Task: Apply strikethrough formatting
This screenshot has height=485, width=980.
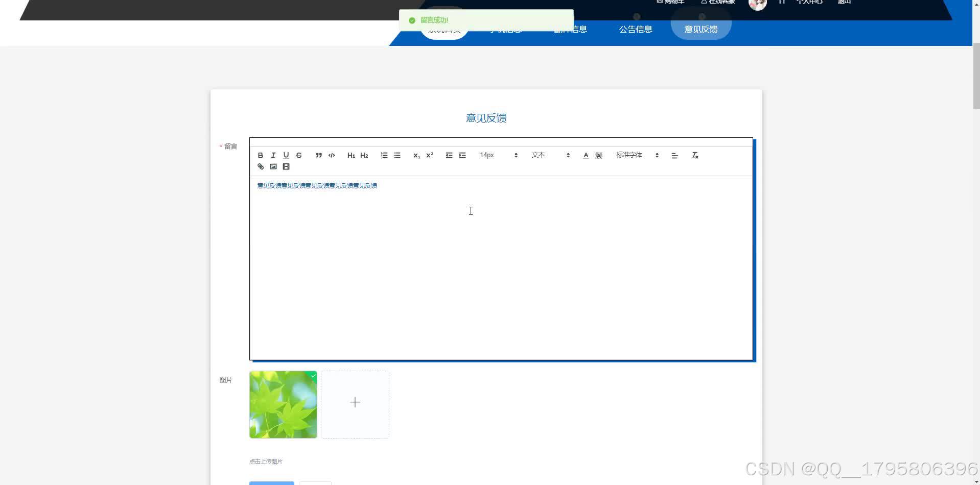Action: click(x=298, y=155)
